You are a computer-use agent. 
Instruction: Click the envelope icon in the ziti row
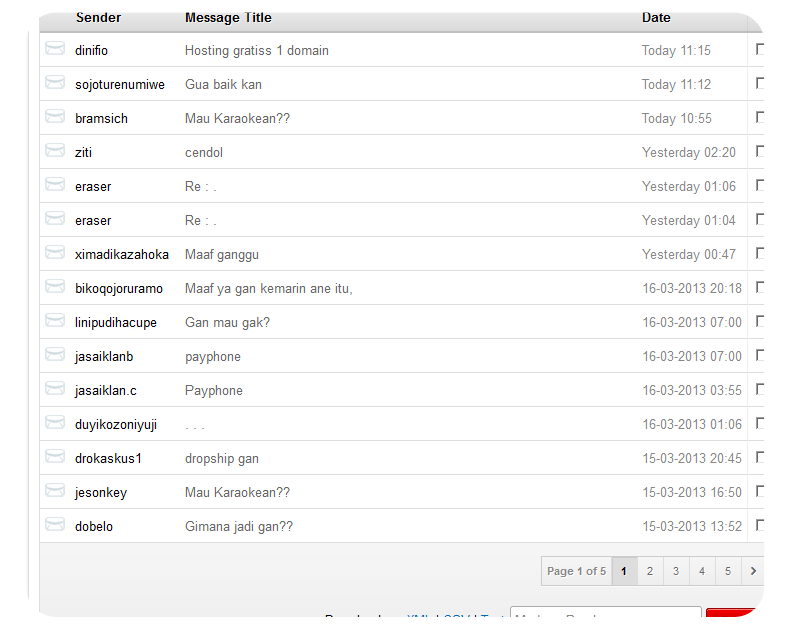point(55,150)
